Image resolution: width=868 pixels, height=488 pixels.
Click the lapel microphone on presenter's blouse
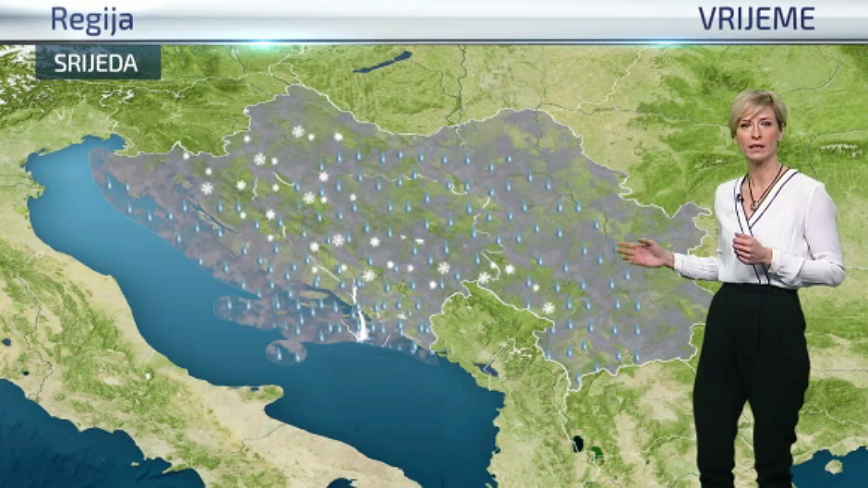pyautogui.click(x=739, y=197)
